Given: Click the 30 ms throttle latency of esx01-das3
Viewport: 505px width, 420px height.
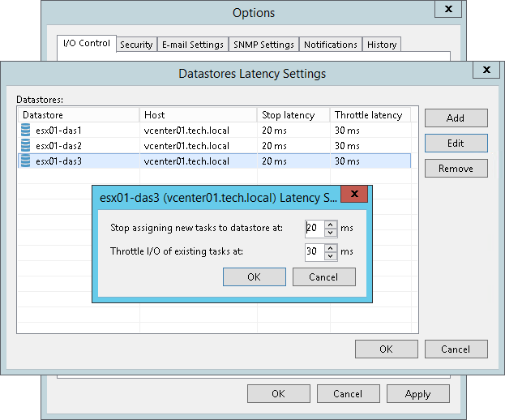Looking at the screenshot, I should tap(347, 161).
